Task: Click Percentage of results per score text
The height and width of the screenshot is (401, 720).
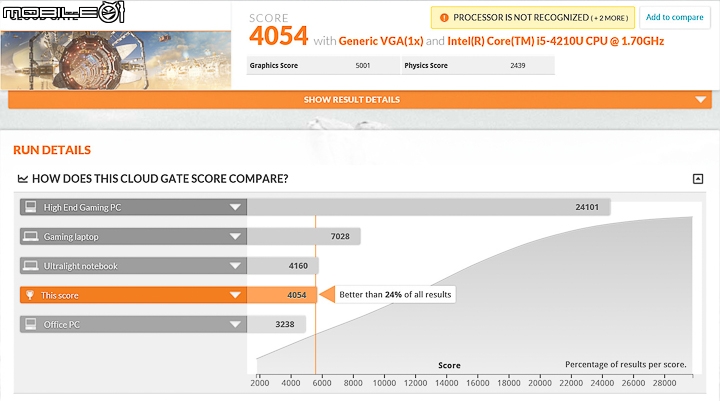Action: [625, 364]
